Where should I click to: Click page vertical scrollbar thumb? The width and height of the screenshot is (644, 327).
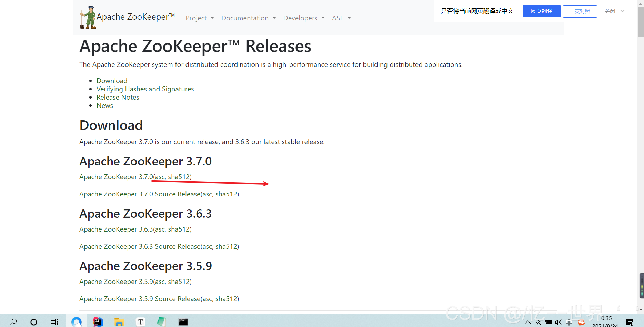coord(641,22)
